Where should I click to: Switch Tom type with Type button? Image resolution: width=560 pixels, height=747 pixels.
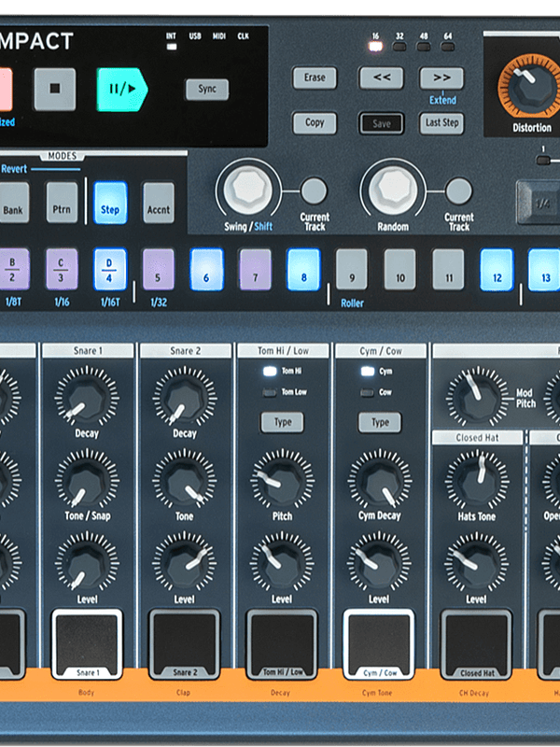(282, 422)
